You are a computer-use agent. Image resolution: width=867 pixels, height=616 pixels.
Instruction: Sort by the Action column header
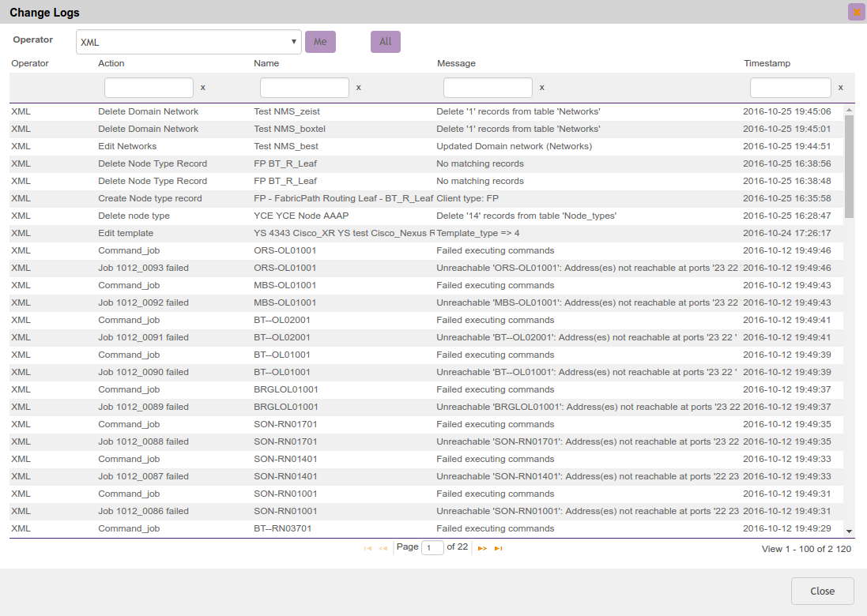[x=111, y=63]
